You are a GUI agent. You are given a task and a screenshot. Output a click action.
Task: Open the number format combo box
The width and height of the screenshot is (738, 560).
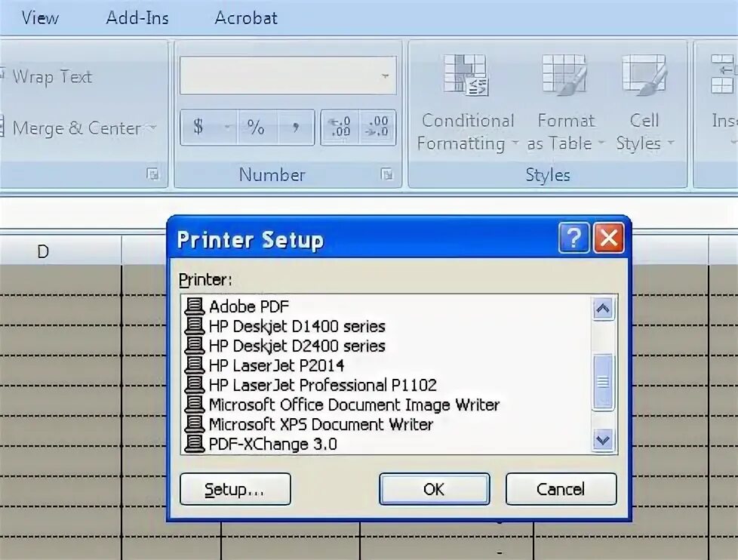coord(288,75)
